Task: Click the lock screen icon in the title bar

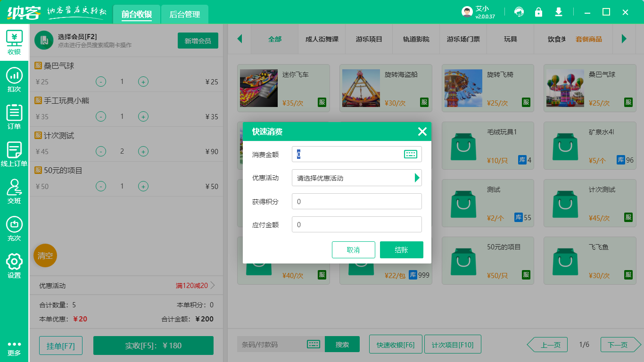Action: 538,12
